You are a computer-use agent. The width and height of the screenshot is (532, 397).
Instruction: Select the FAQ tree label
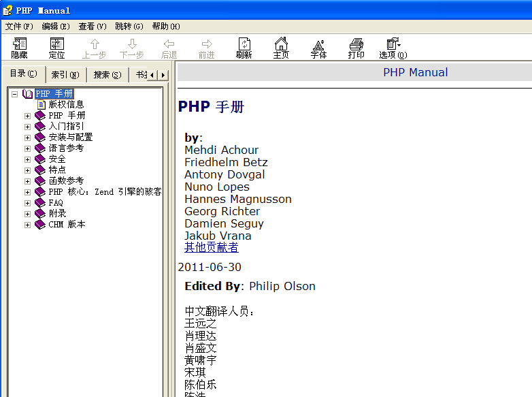coord(56,203)
